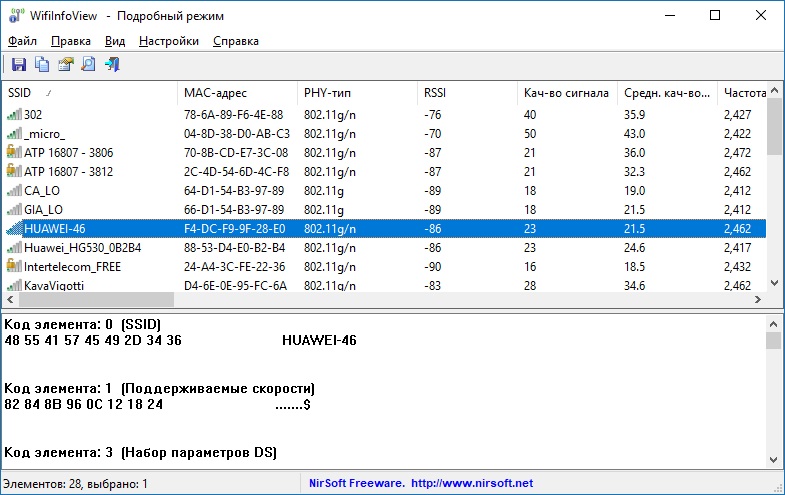Click frequency value 2,432 for Intertelecom_FREE
Screen dimensions: 785x495
click(x=737, y=267)
